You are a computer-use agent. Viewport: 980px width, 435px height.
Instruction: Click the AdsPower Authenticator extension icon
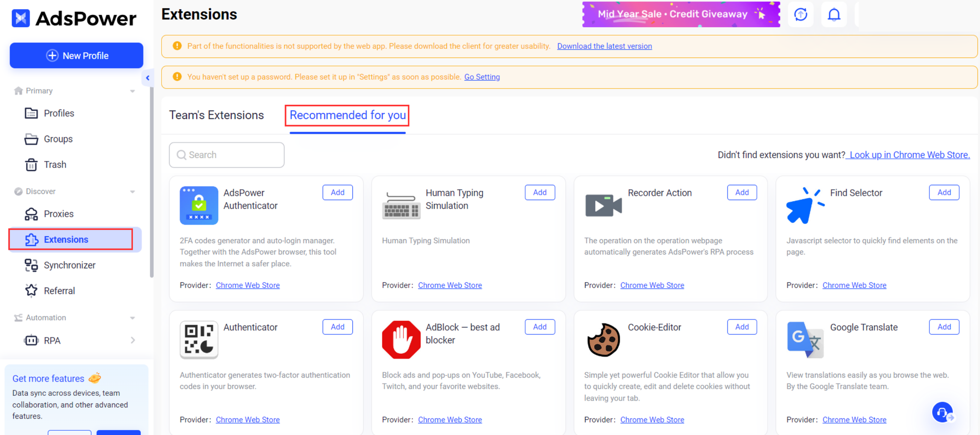[x=199, y=206]
